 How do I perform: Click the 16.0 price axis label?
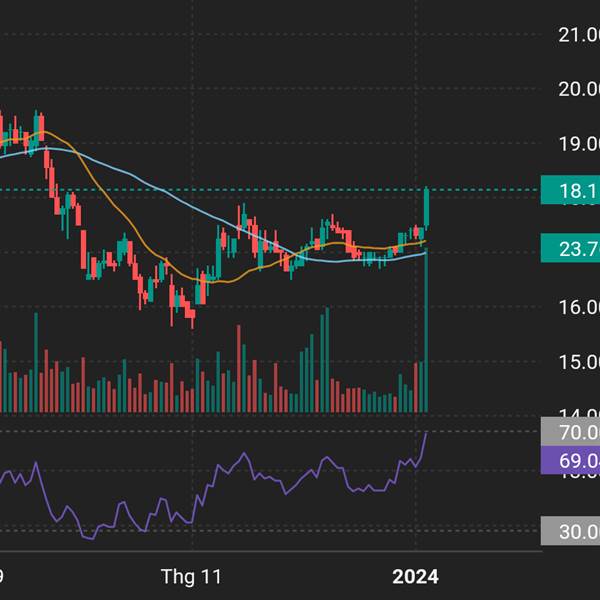579,307
